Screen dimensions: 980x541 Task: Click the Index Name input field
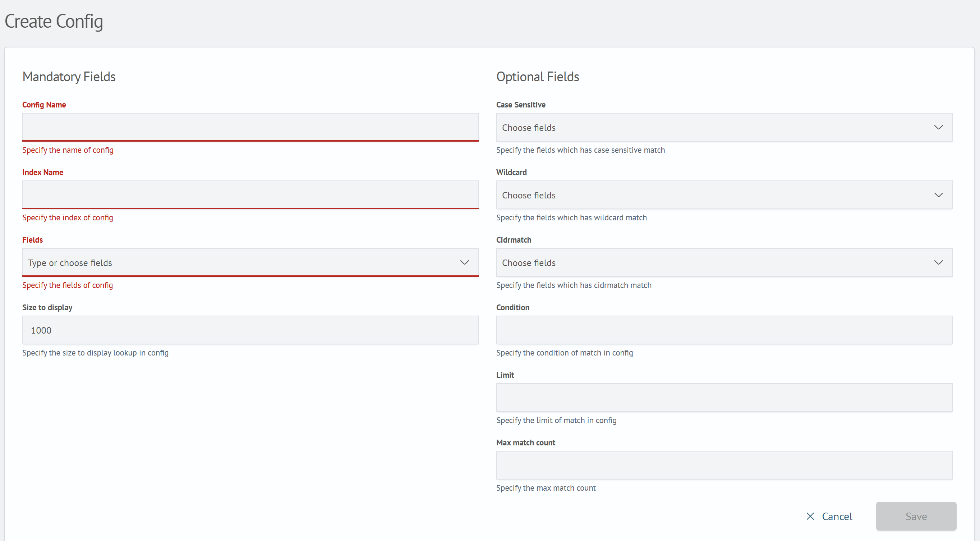pyautogui.click(x=250, y=195)
